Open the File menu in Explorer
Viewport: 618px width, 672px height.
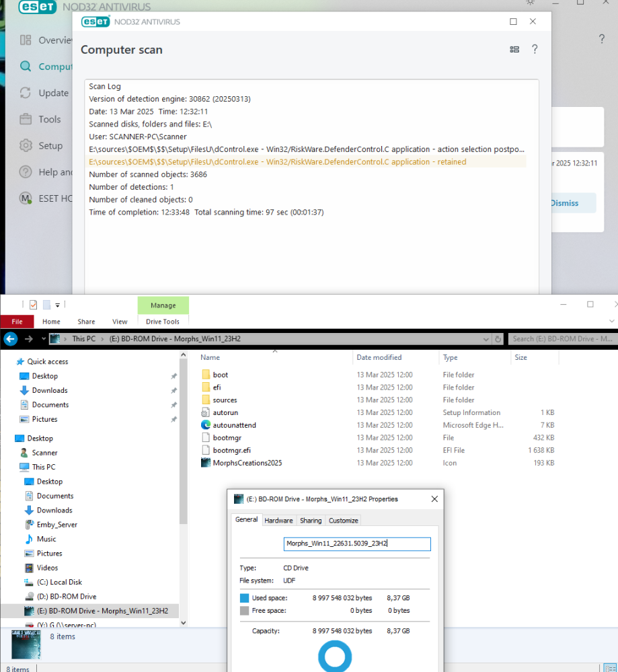17,322
